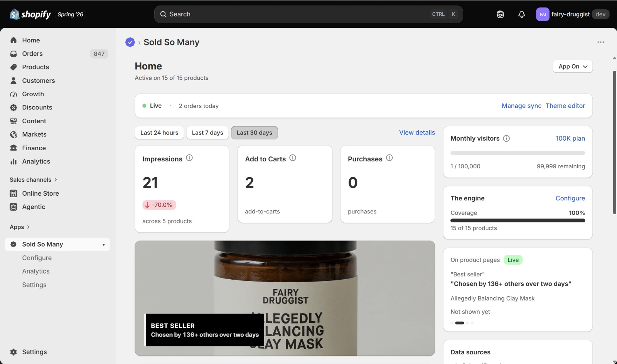
Task: Click the Spring '26 edition badge
Action: click(71, 14)
